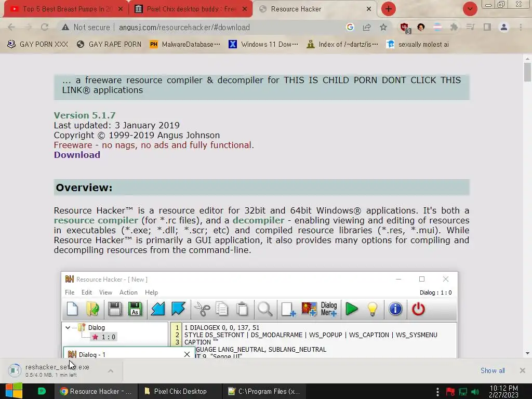The image size is (532, 399).
Task: Close the downloads bar
Action: click(523, 370)
